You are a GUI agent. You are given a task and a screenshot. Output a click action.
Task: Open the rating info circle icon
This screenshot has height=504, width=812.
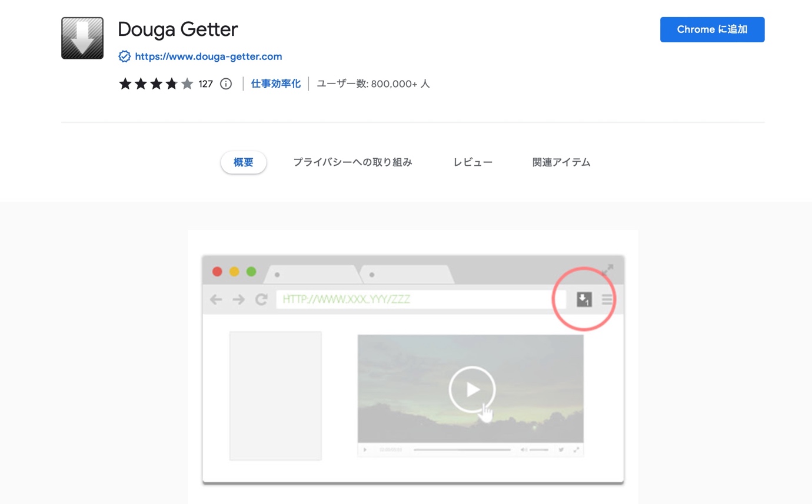click(226, 84)
